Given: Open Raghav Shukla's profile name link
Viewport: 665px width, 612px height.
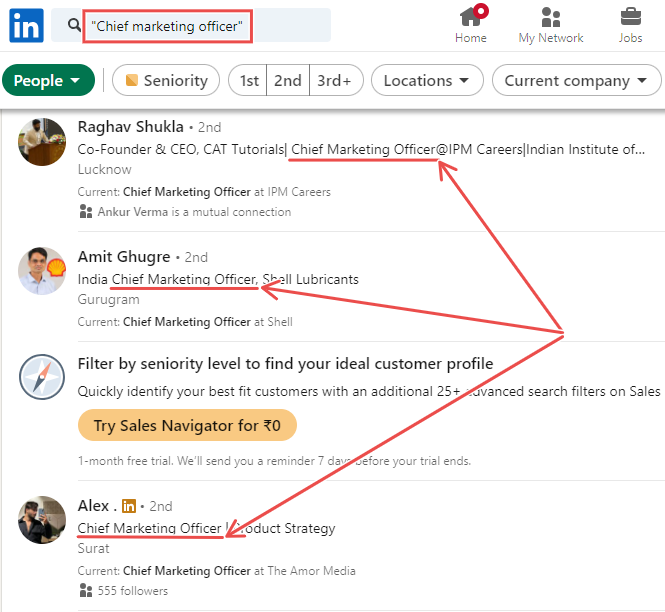Looking at the screenshot, I should 131,127.
